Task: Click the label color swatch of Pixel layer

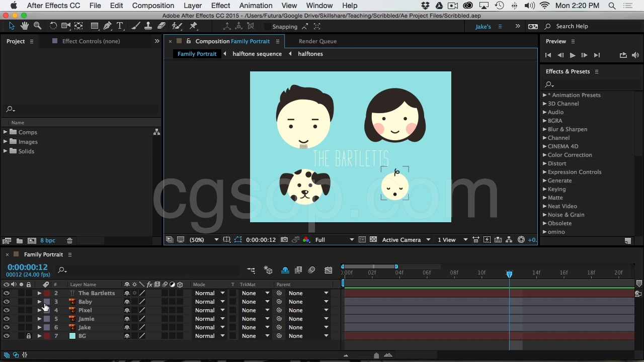Action: coord(47,310)
